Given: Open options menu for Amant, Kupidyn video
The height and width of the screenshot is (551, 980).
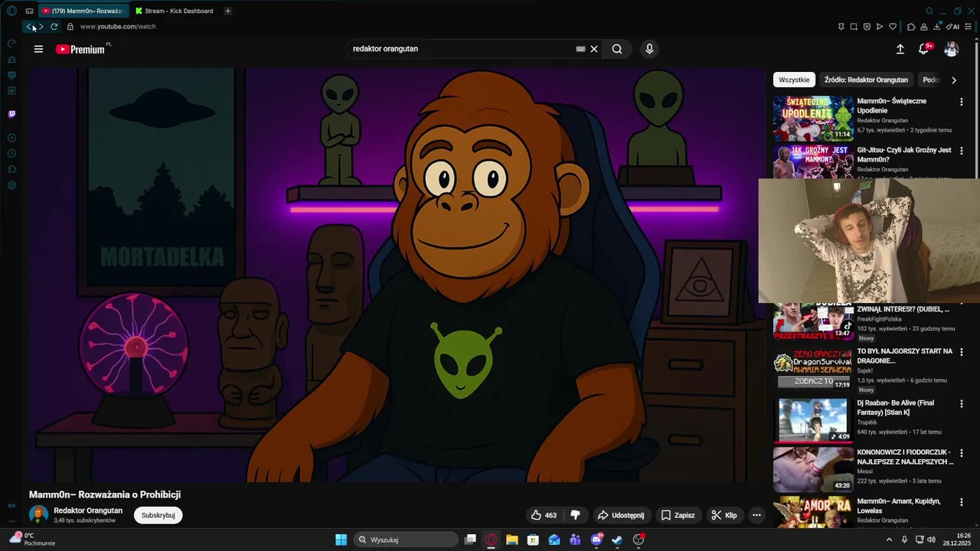Looking at the screenshot, I should (x=962, y=502).
